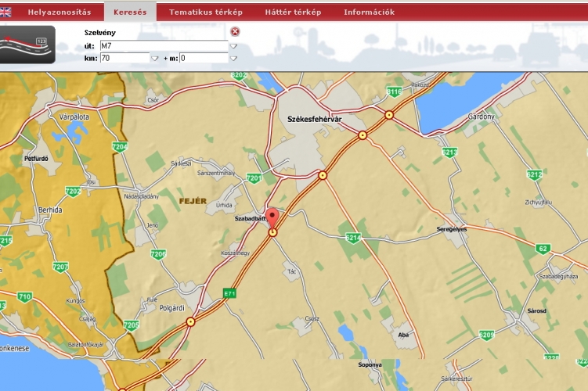Focus the út input field containing M7
The height and width of the screenshot is (391, 588).
pos(163,46)
